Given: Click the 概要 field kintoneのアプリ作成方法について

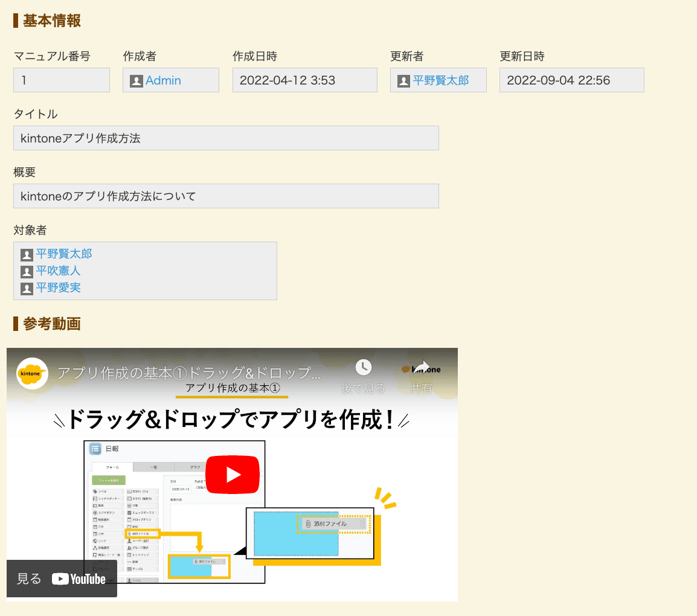Looking at the screenshot, I should click(x=226, y=196).
